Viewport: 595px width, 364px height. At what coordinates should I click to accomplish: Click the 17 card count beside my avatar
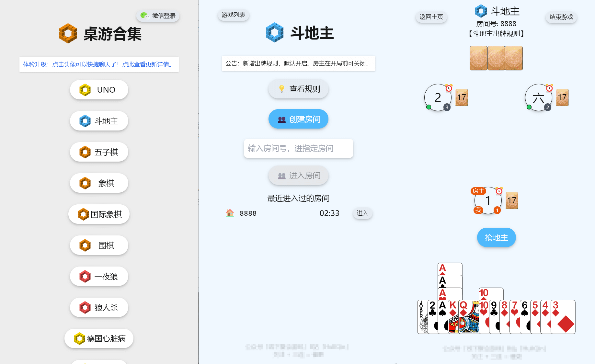pos(512,200)
